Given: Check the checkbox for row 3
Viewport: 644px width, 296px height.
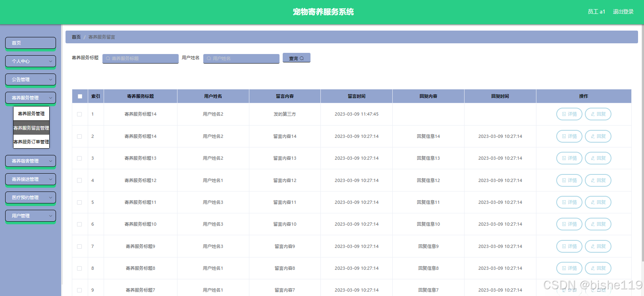Looking at the screenshot, I should point(79,158).
